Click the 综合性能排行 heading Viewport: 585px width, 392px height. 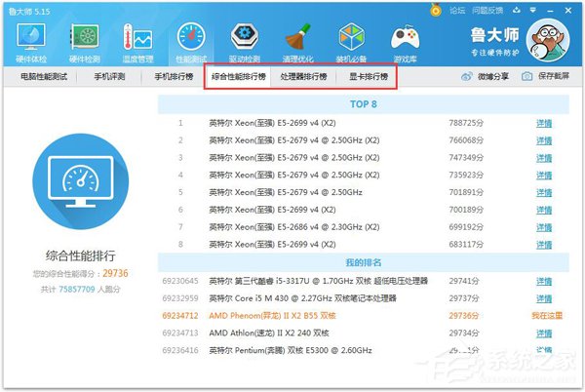tap(81, 255)
